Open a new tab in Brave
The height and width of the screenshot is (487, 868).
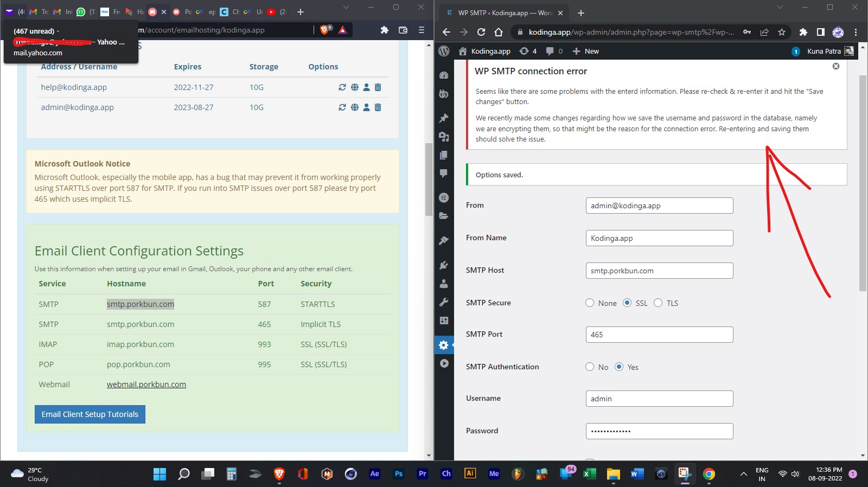click(301, 11)
